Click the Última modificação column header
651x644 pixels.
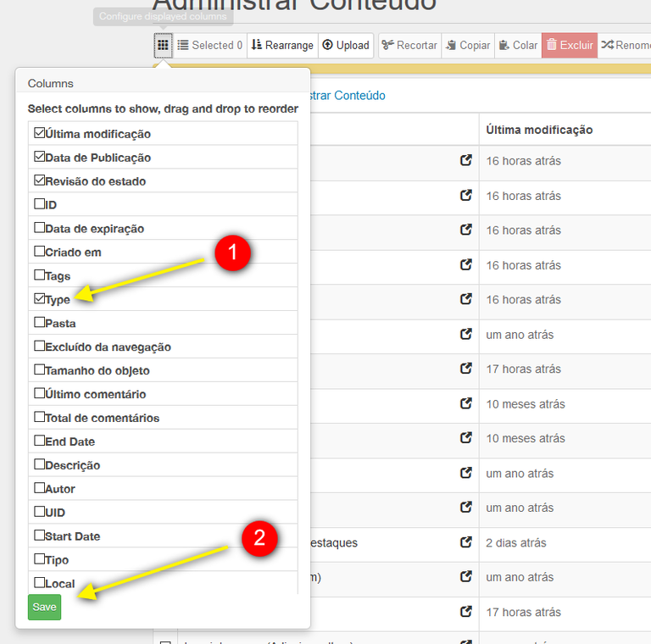[539, 130]
